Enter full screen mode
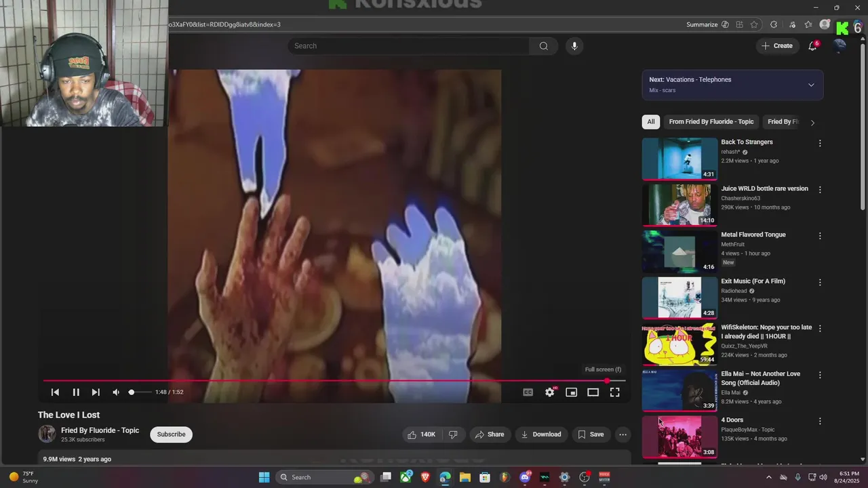This screenshot has height=488, width=868. [615, 392]
